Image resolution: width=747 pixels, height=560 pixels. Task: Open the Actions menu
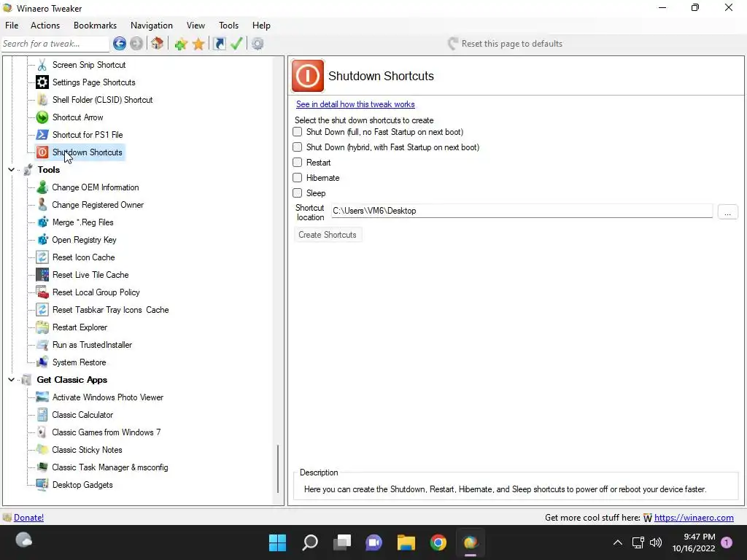tap(45, 26)
